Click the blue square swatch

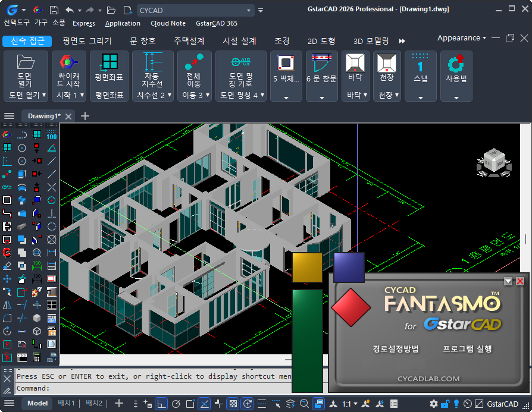point(349,268)
